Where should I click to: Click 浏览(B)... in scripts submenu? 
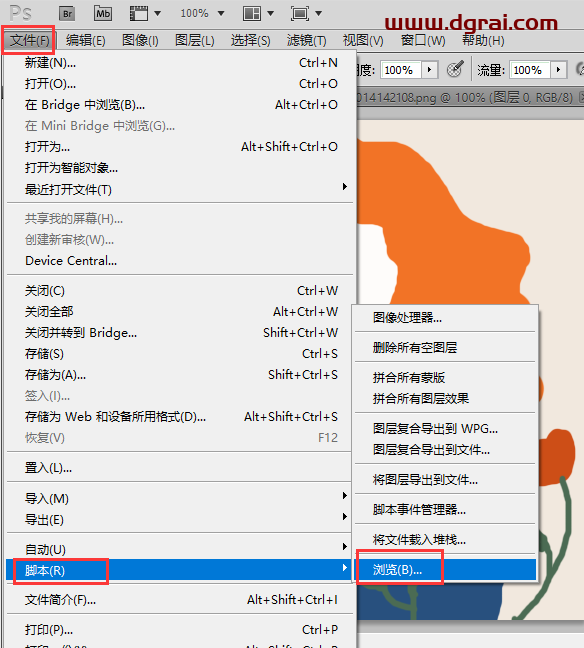445,570
